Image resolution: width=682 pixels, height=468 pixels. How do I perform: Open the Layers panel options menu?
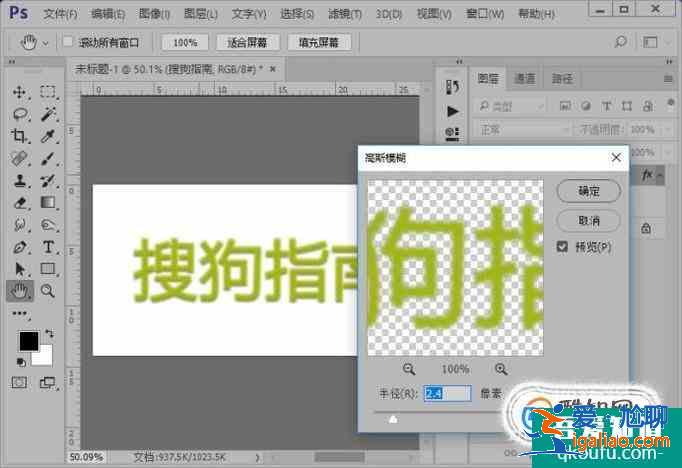pyautogui.click(x=669, y=79)
